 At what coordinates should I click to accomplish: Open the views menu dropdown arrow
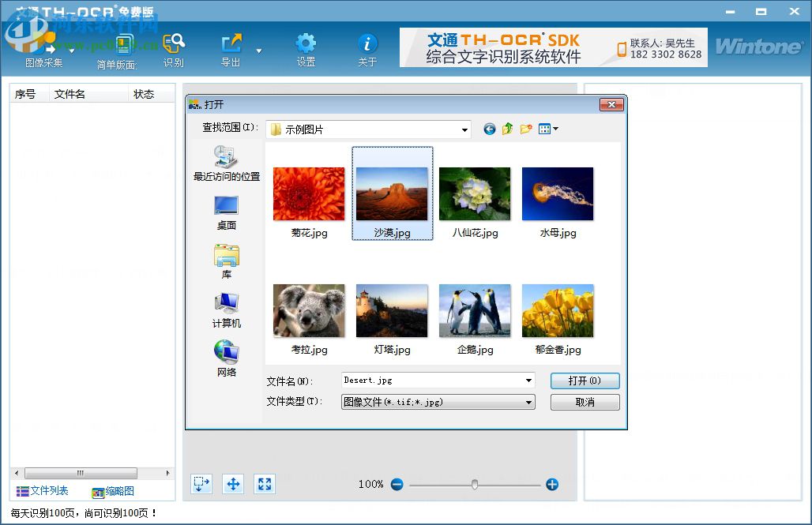click(x=556, y=129)
